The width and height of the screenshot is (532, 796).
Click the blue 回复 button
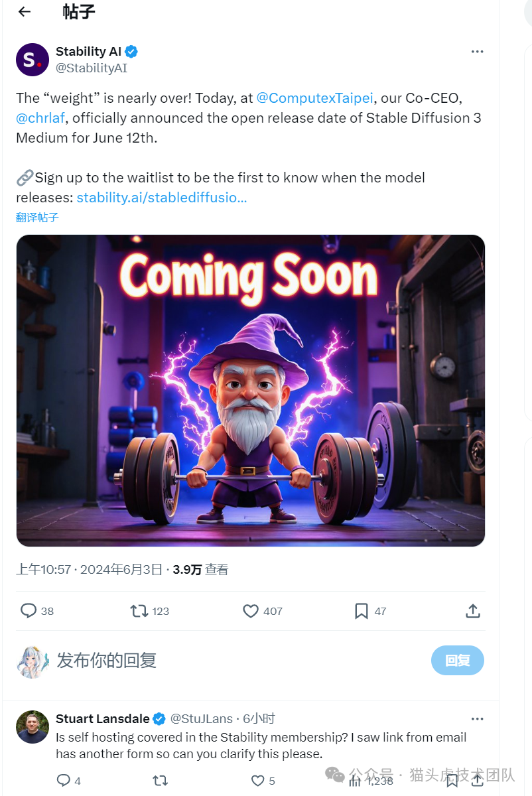pos(457,661)
